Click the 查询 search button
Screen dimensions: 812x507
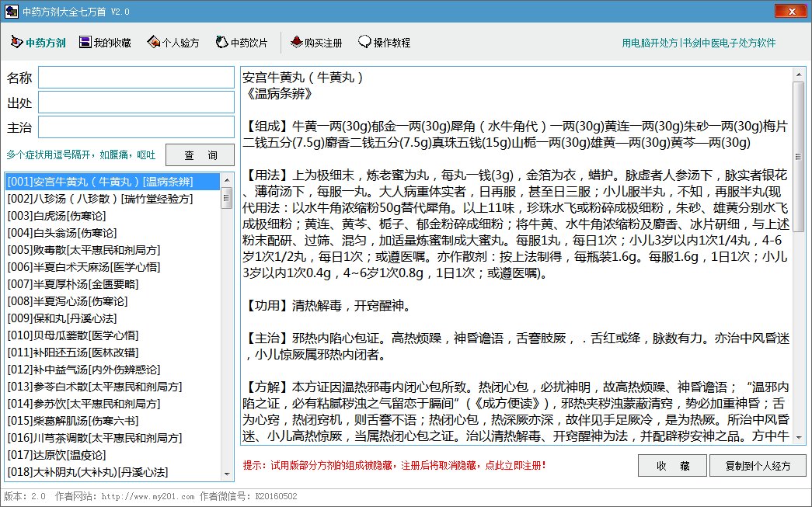tap(200, 155)
